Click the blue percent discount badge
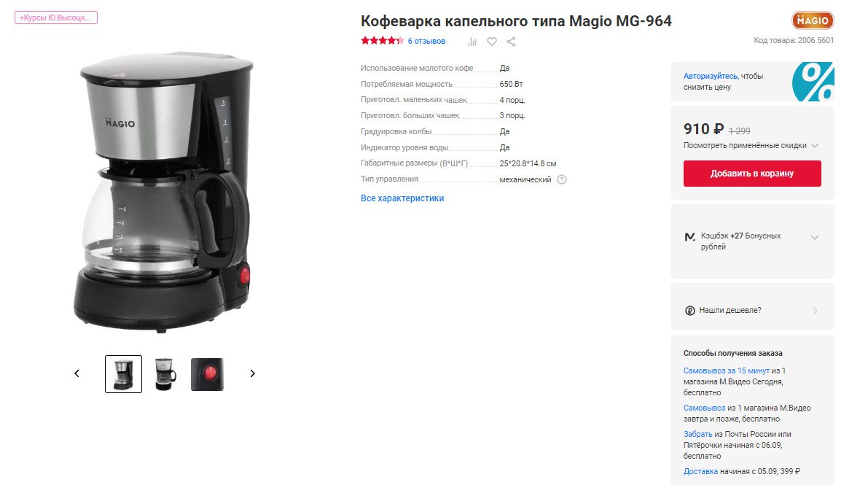 click(813, 82)
